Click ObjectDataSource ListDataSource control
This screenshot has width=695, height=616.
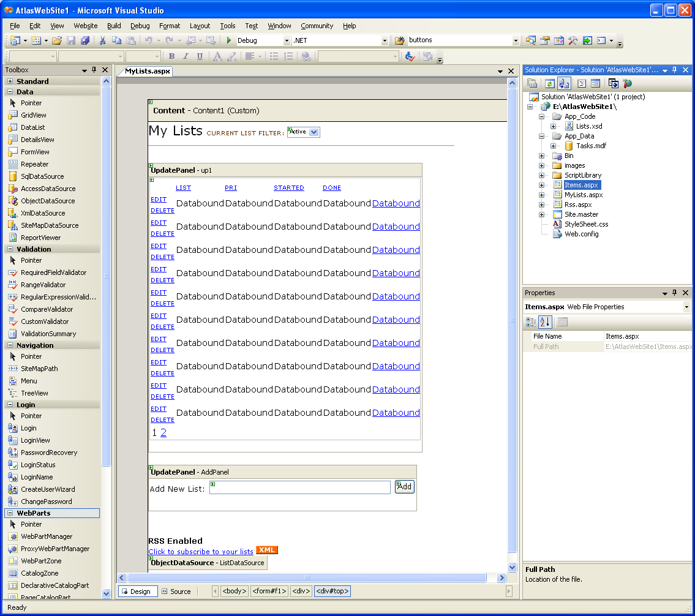coord(208,563)
